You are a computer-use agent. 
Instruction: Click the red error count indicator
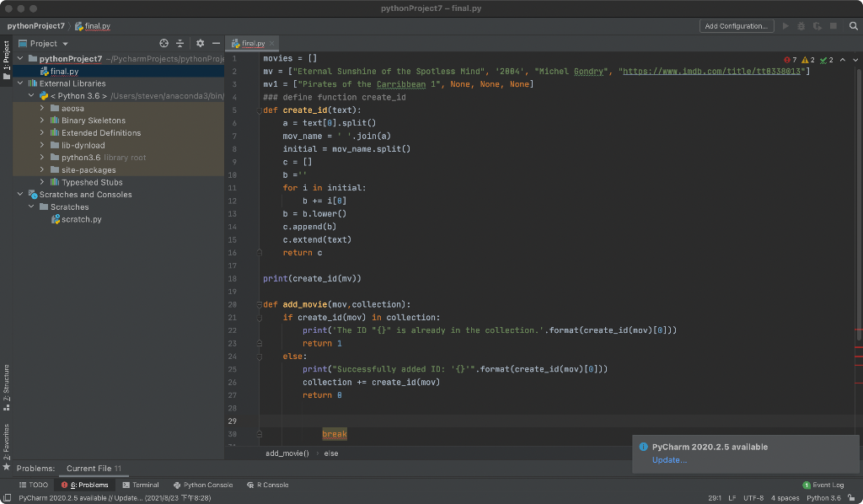click(790, 60)
